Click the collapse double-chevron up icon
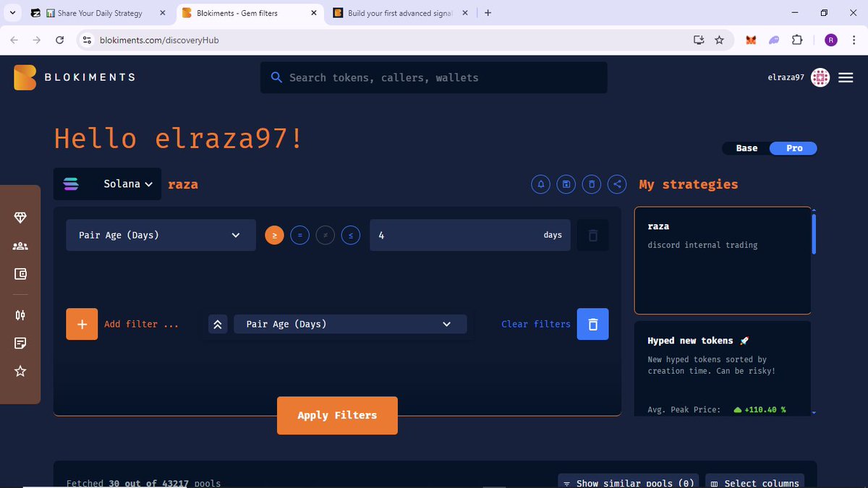 (x=216, y=325)
